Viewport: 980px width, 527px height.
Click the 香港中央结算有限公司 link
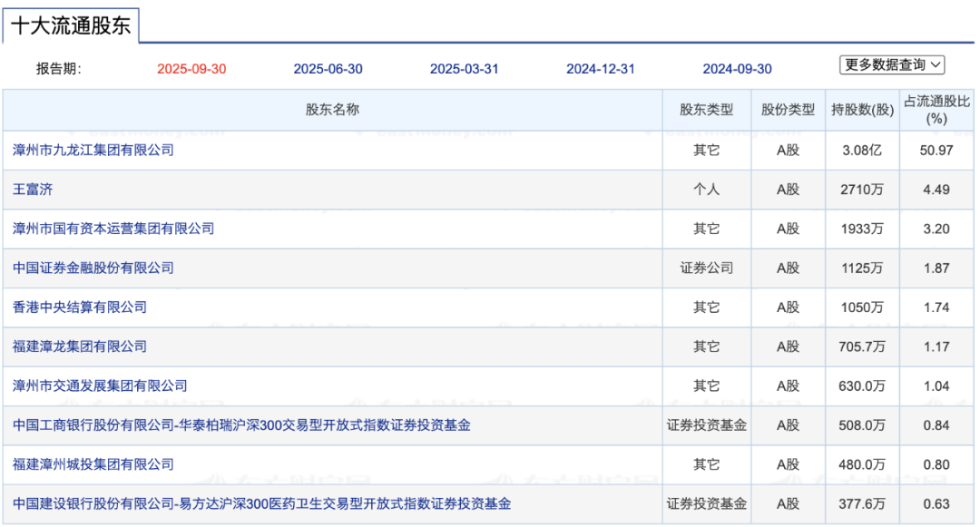click(80, 307)
